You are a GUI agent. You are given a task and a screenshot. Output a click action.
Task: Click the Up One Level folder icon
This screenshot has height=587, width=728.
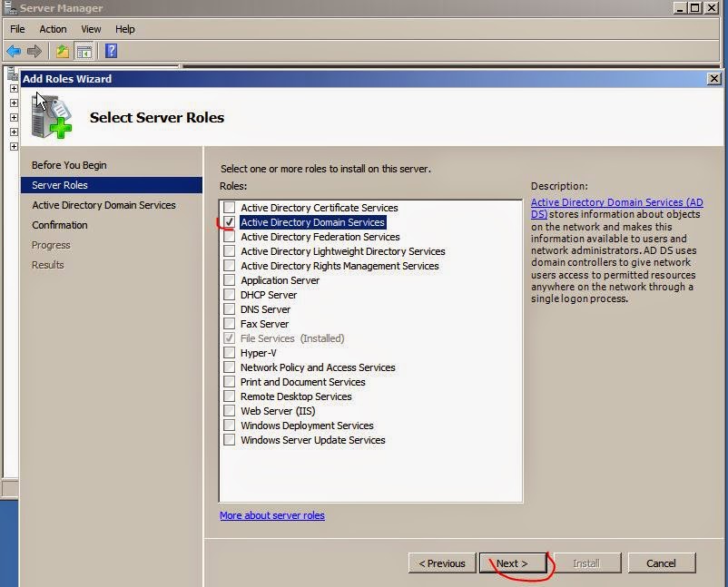(x=63, y=51)
